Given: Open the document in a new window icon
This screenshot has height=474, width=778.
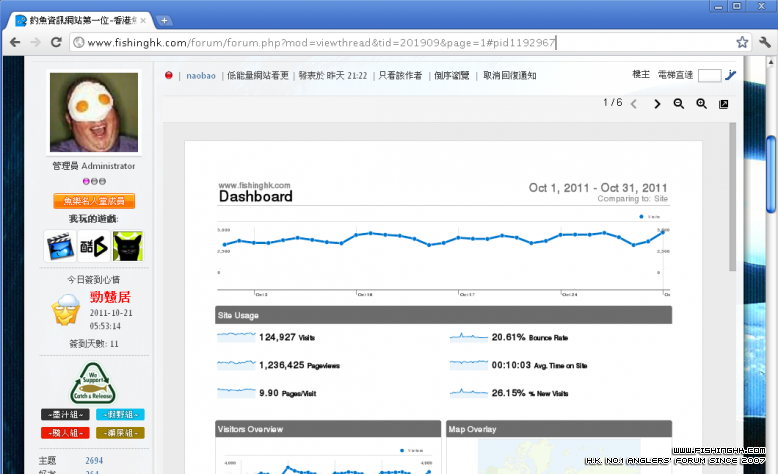Looking at the screenshot, I should click(723, 104).
